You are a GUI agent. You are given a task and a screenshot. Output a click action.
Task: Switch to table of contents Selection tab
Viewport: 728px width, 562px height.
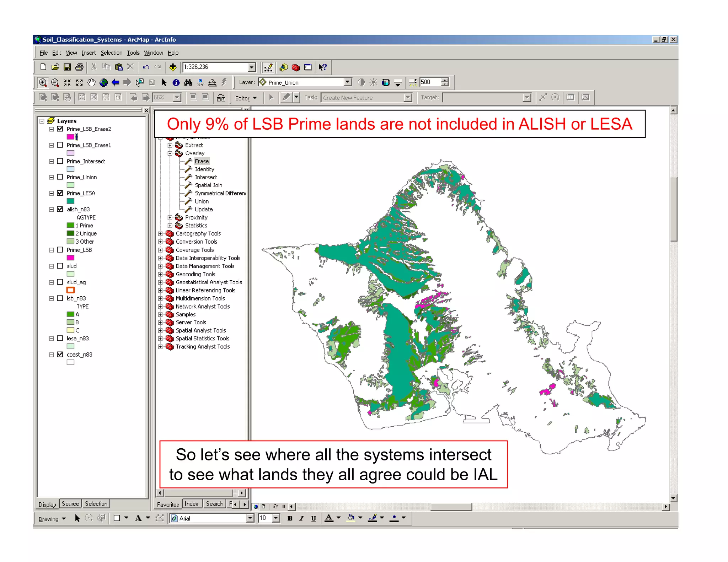(96, 504)
